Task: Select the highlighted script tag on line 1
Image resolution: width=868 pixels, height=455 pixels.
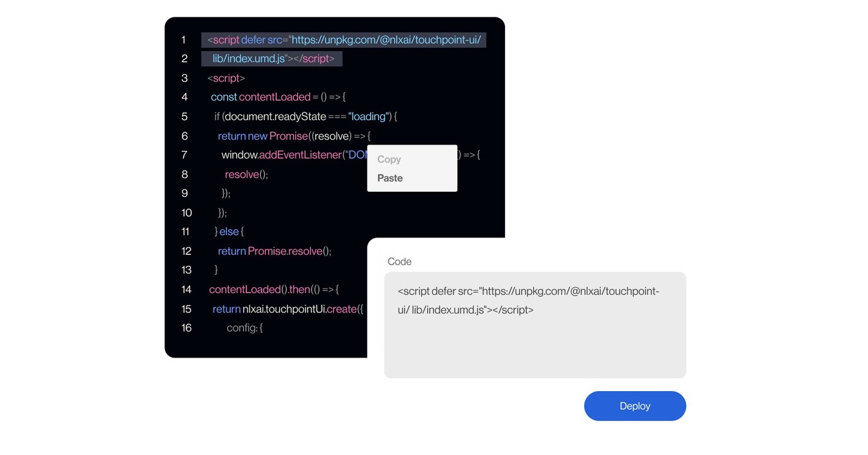Action: click(344, 39)
